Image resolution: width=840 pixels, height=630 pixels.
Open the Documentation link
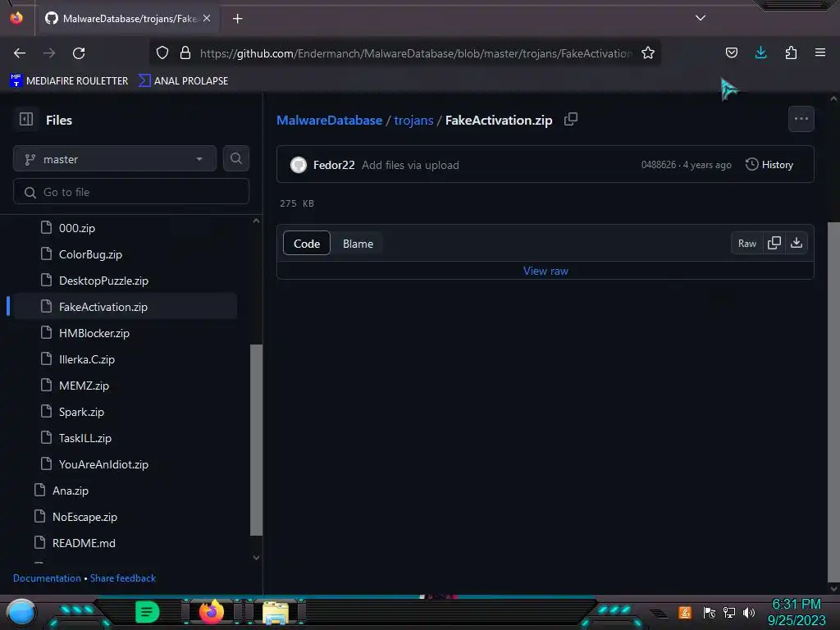coord(47,578)
